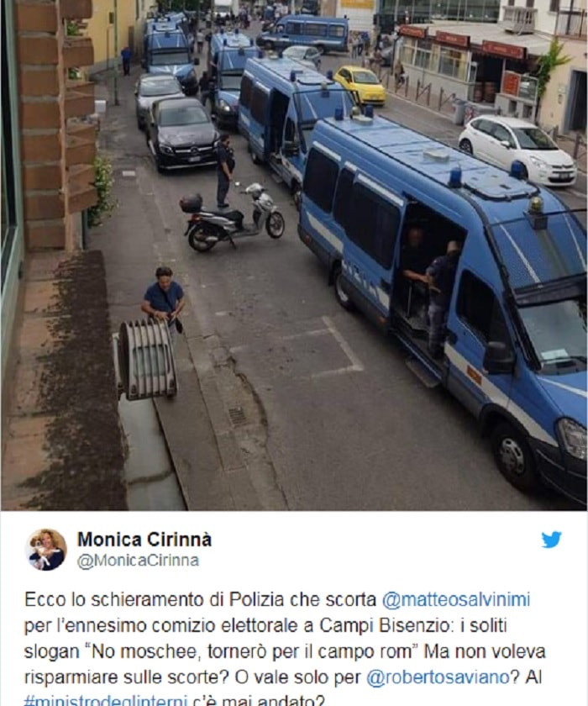Click the Twitter bird logo icon
This screenshot has width=588, height=706.
(x=551, y=540)
